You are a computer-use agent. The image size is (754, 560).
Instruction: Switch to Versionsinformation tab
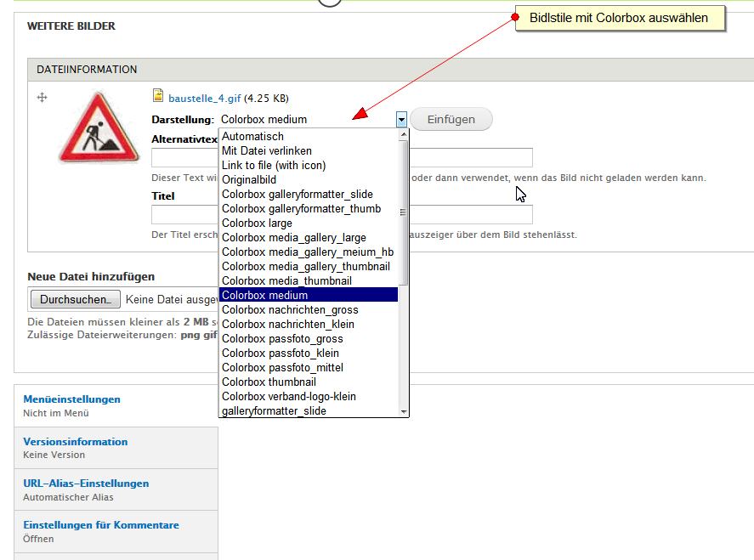75,441
